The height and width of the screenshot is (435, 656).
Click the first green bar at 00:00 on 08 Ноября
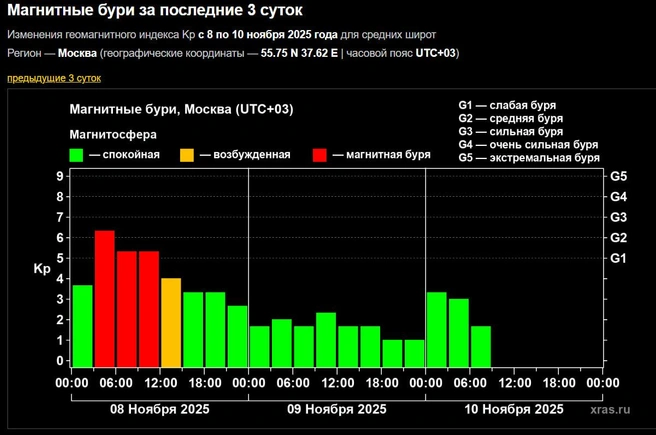[82, 326]
